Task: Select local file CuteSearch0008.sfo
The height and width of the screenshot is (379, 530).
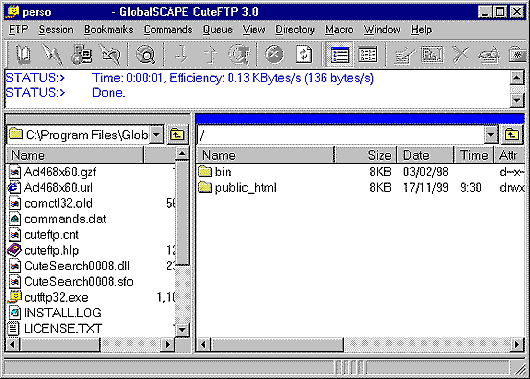Action: pos(71,282)
